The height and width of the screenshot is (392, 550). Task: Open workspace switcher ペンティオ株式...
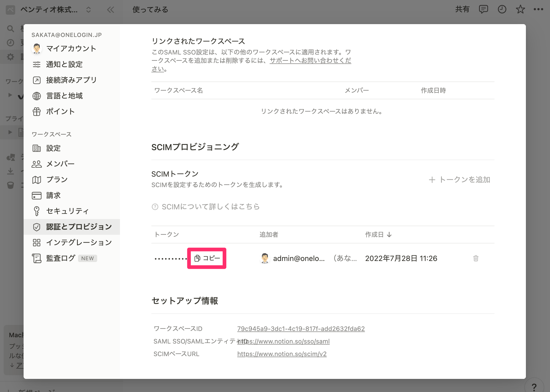pos(56,10)
